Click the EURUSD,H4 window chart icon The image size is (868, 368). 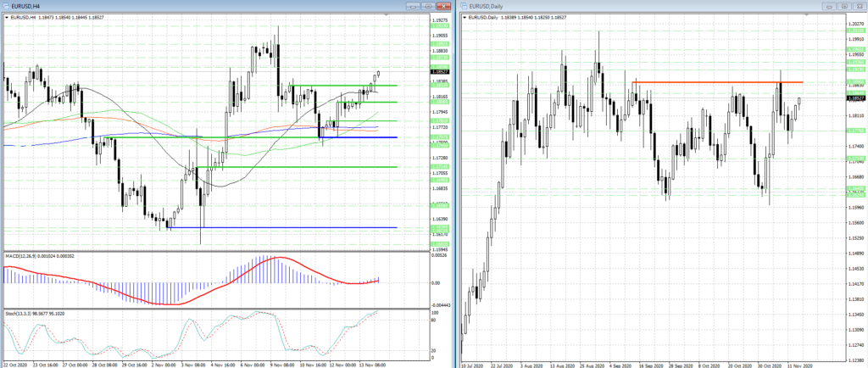click(7, 6)
